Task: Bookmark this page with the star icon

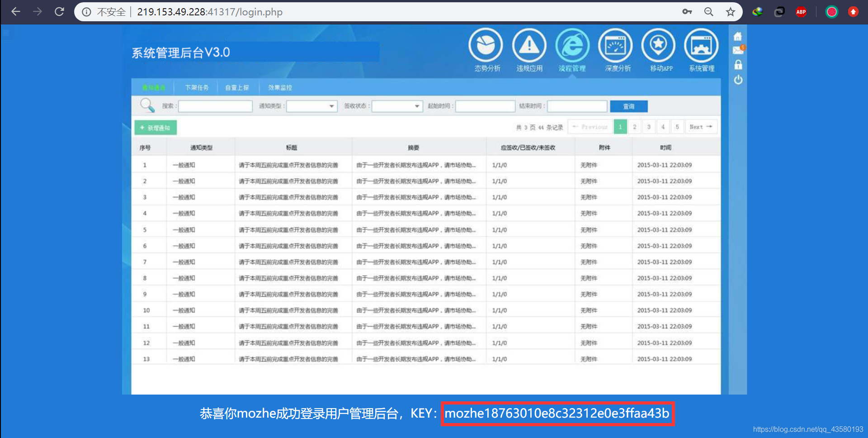Action: pyautogui.click(x=731, y=12)
